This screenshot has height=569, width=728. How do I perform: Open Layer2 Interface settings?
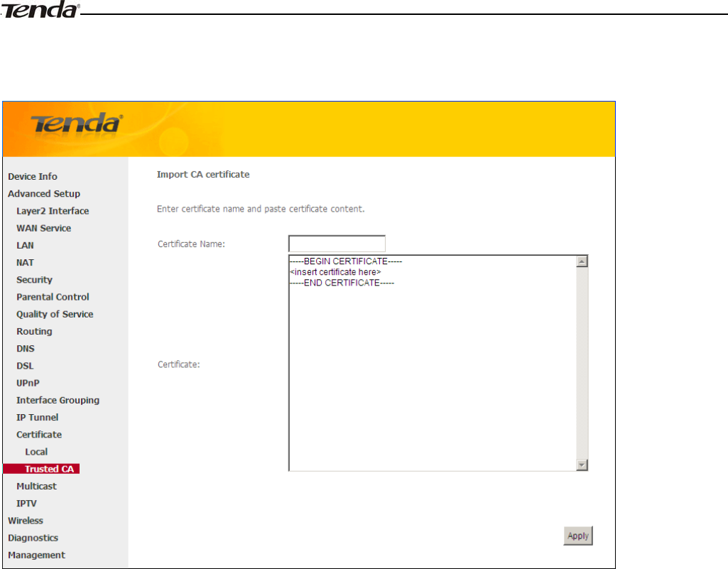point(53,211)
